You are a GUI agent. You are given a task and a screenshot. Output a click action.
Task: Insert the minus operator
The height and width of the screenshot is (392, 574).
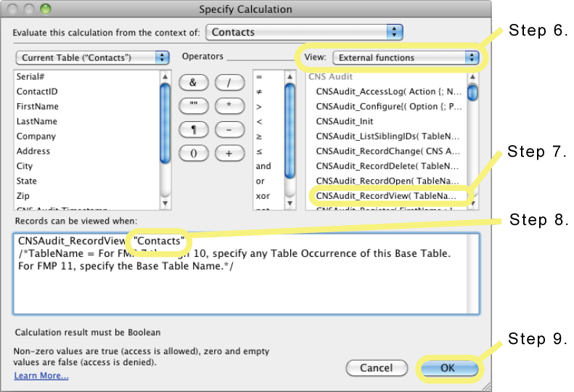(x=229, y=130)
